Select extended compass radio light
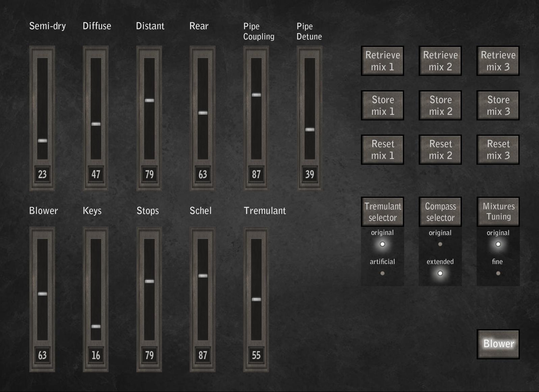 coord(440,273)
